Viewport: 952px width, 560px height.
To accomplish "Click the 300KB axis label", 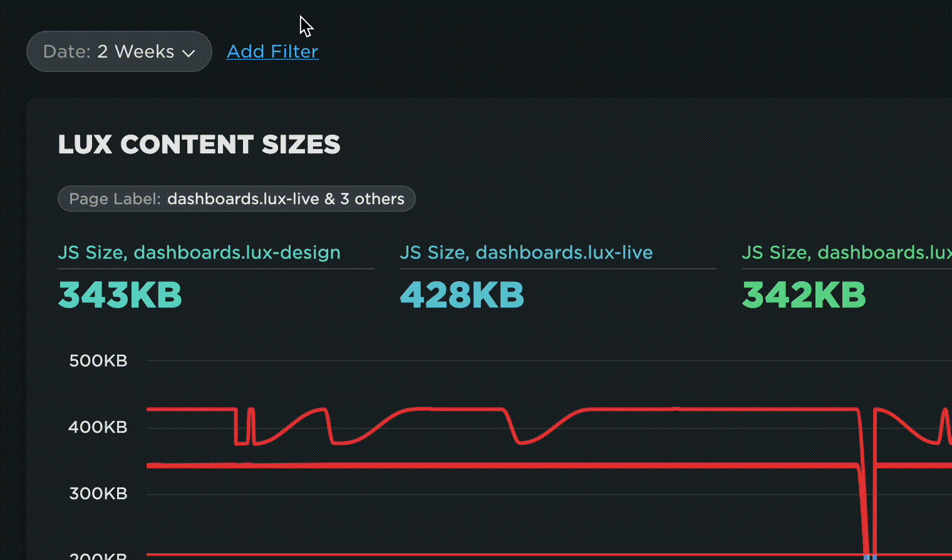I will (98, 494).
